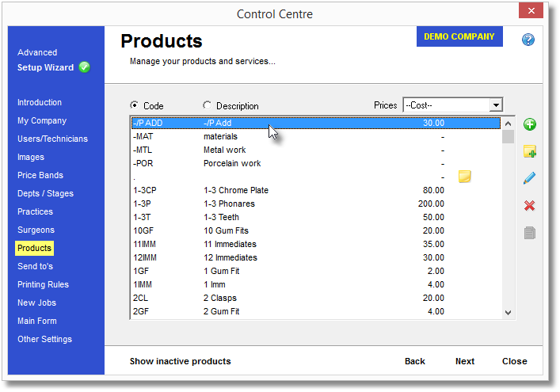Open Depts / Stages section

click(45, 193)
